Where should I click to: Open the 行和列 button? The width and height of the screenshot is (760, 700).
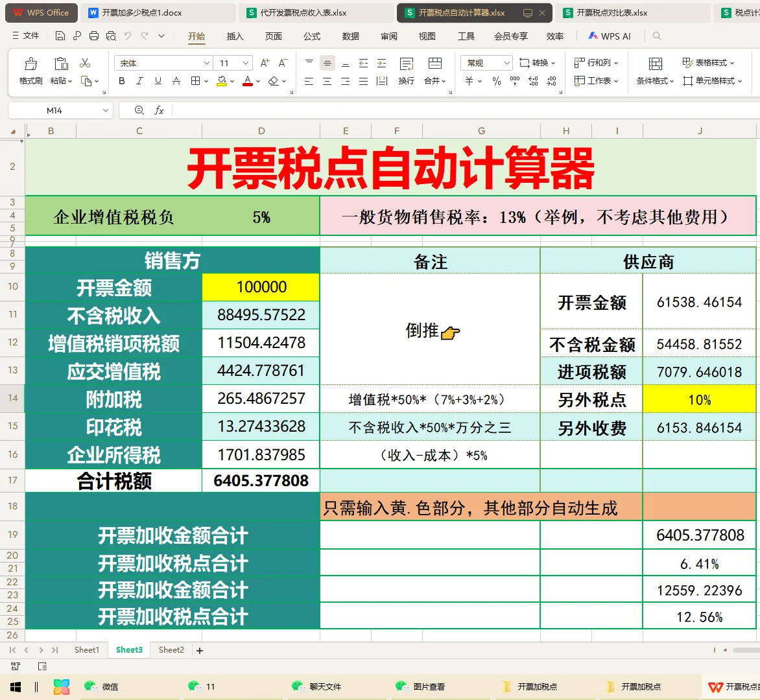pos(596,62)
